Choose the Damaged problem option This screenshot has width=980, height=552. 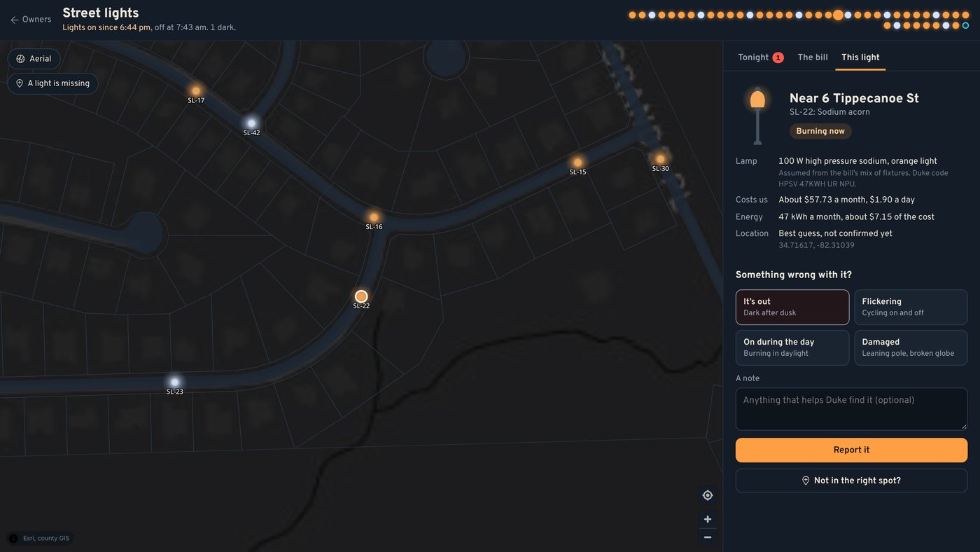pyautogui.click(x=911, y=347)
